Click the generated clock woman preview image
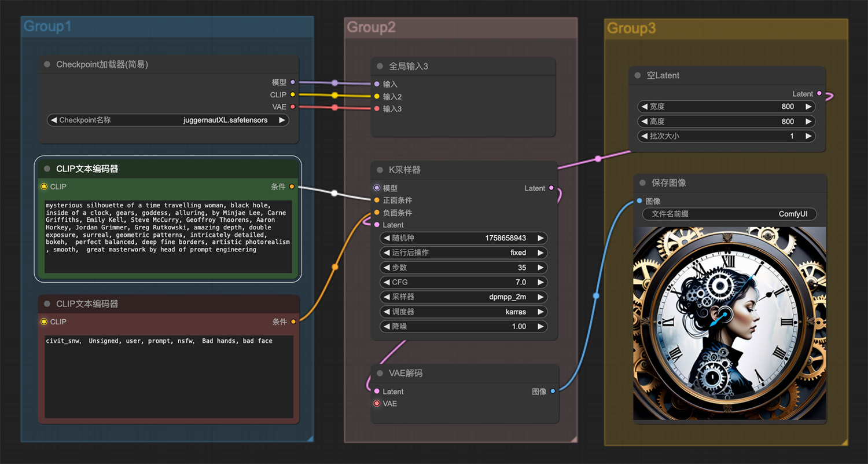 click(730, 323)
